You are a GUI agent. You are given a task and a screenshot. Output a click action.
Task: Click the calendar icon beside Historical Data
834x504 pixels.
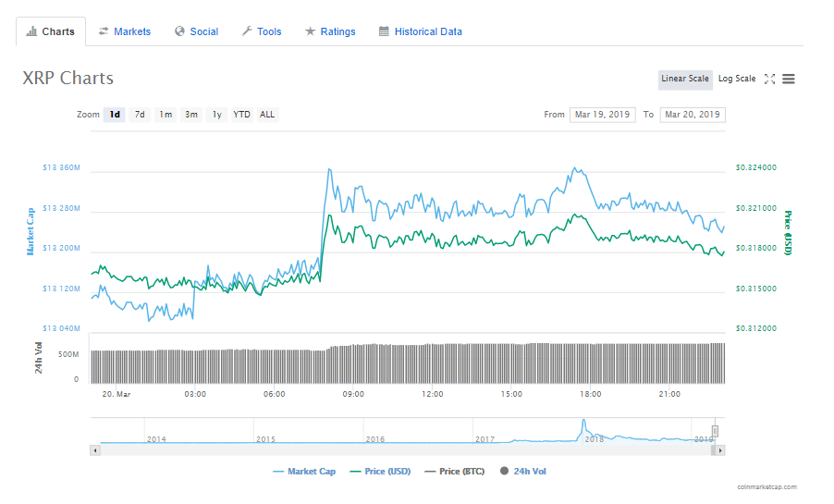384,31
